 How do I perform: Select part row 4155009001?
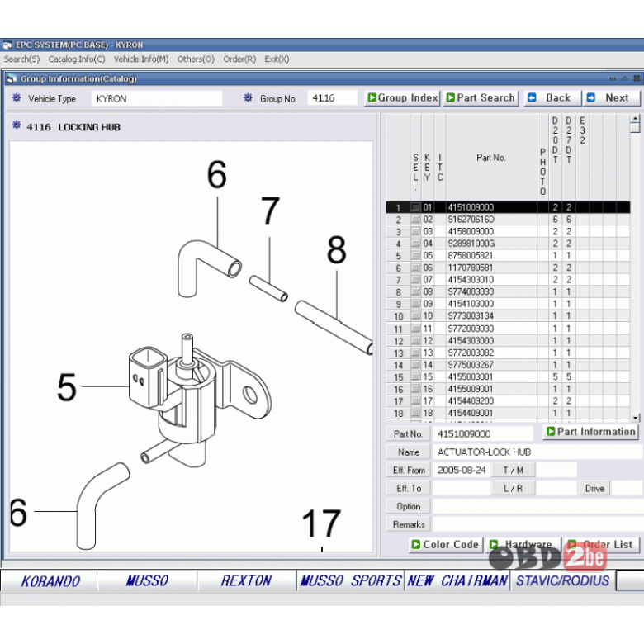tap(508, 389)
